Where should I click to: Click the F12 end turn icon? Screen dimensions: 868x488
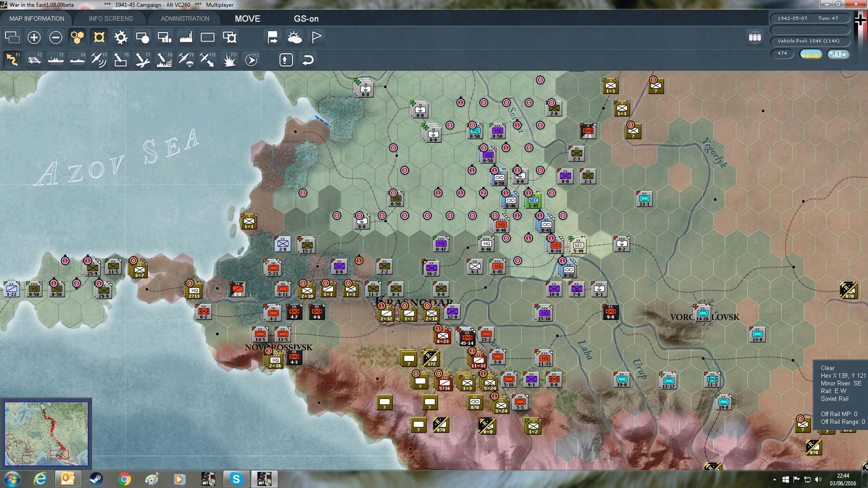[x=251, y=60]
